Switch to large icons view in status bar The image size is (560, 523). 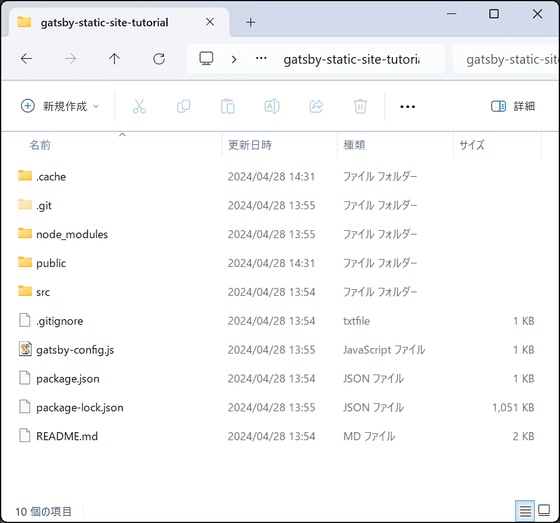pos(544,510)
